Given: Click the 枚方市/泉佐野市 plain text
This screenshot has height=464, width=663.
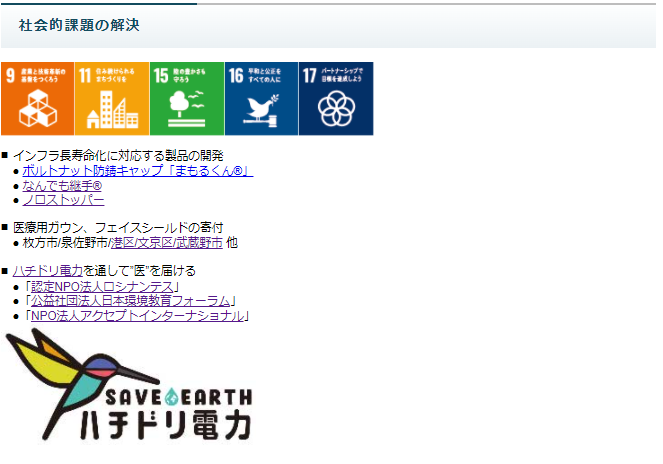Looking at the screenshot, I should click(x=67, y=243).
